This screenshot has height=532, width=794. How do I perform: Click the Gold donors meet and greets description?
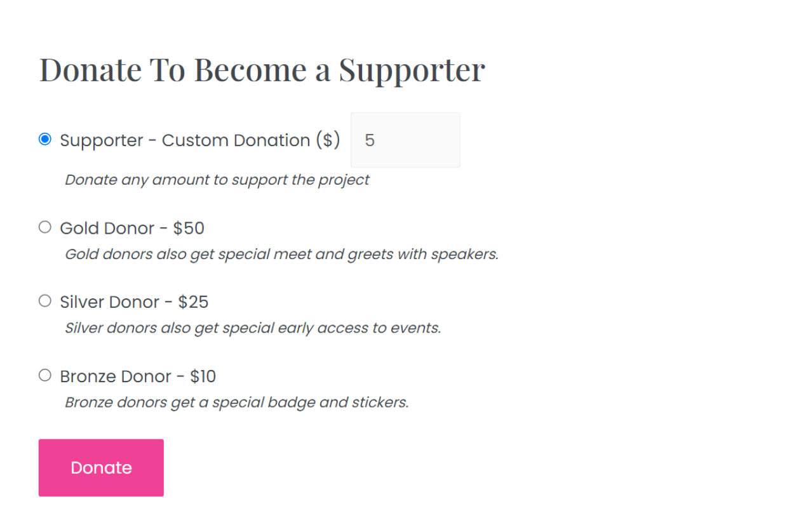click(x=281, y=254)
